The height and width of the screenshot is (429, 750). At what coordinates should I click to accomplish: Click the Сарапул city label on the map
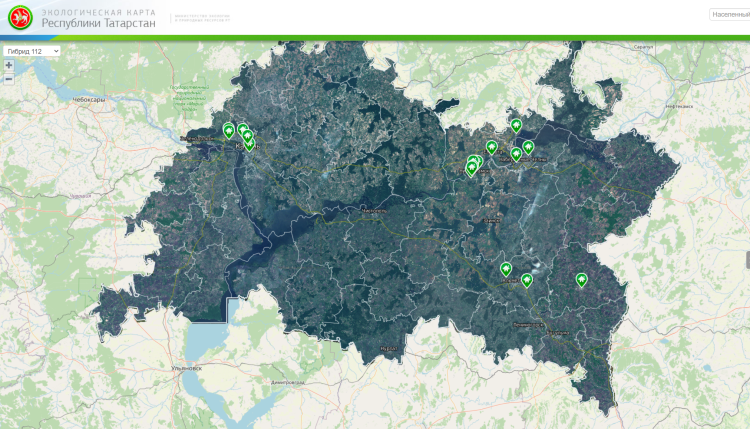click(x=643, y=47)
